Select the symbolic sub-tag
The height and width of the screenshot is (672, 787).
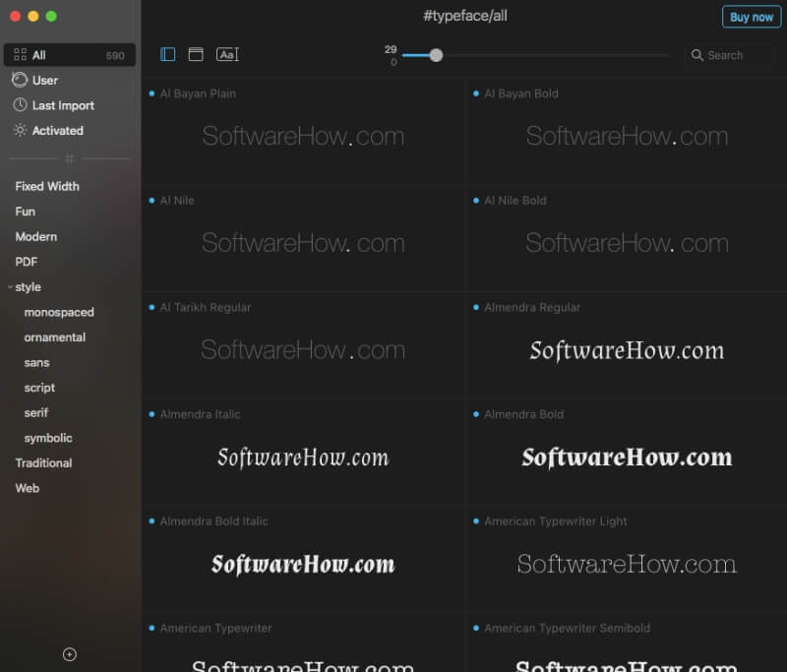point(48,438)
